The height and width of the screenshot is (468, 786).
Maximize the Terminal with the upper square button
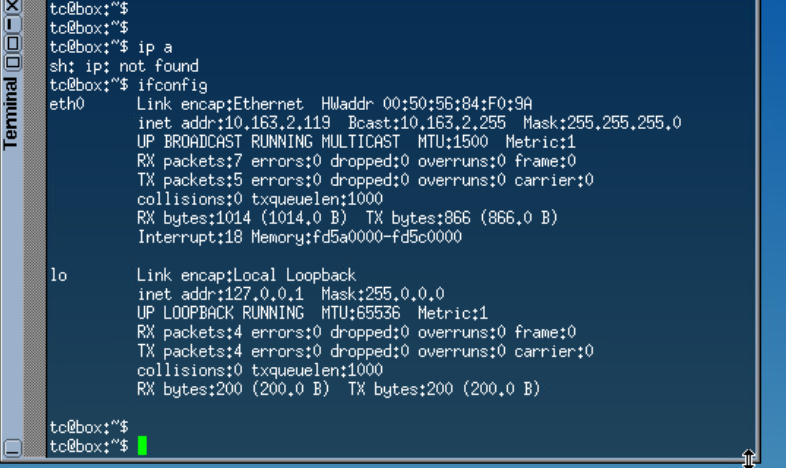[12, 44]
